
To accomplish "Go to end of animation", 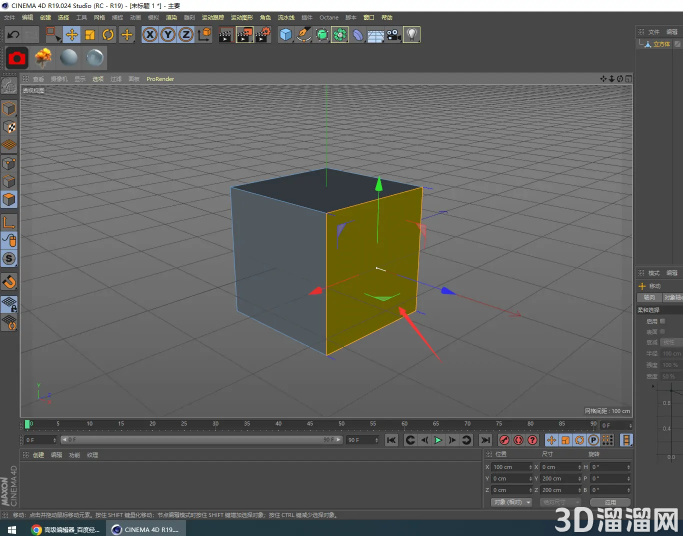I will coord(485,440).
